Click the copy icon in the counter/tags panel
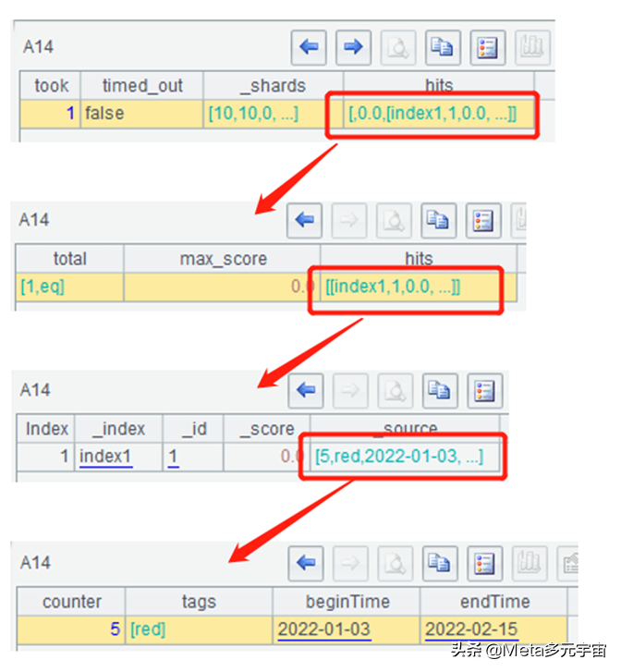 click(440, 564)
